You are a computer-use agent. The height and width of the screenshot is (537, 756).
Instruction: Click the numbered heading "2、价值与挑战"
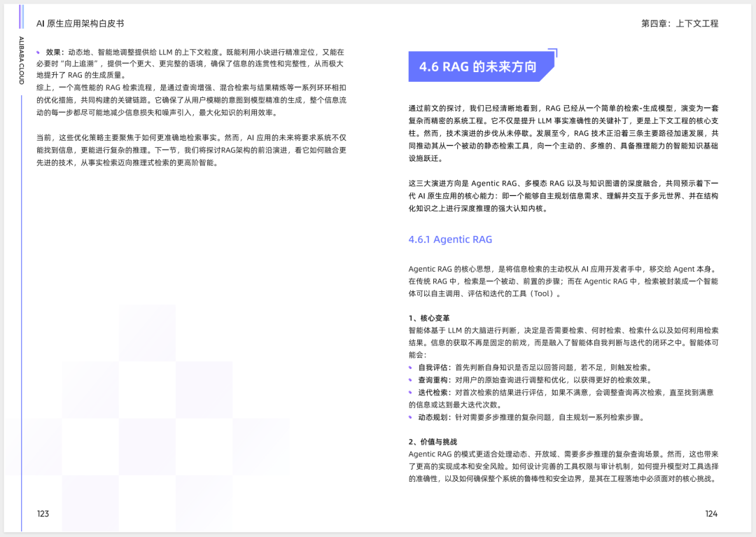(433, 442)
